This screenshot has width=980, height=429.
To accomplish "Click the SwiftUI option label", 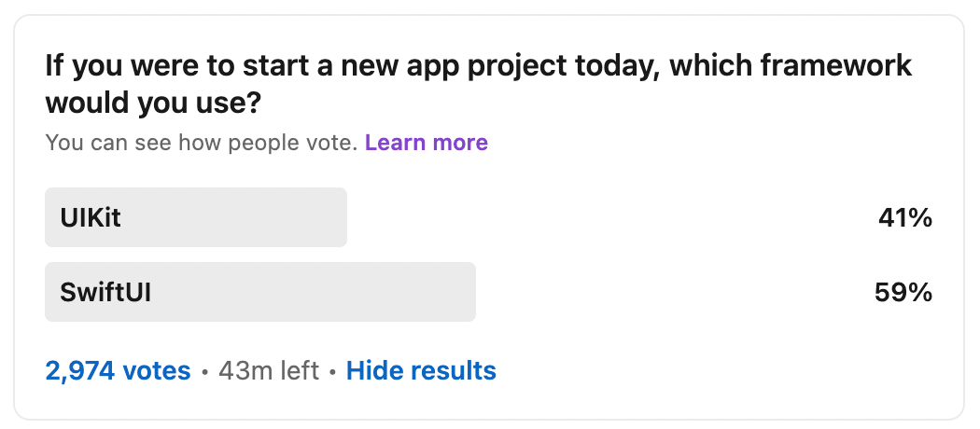I will [105, 292].
